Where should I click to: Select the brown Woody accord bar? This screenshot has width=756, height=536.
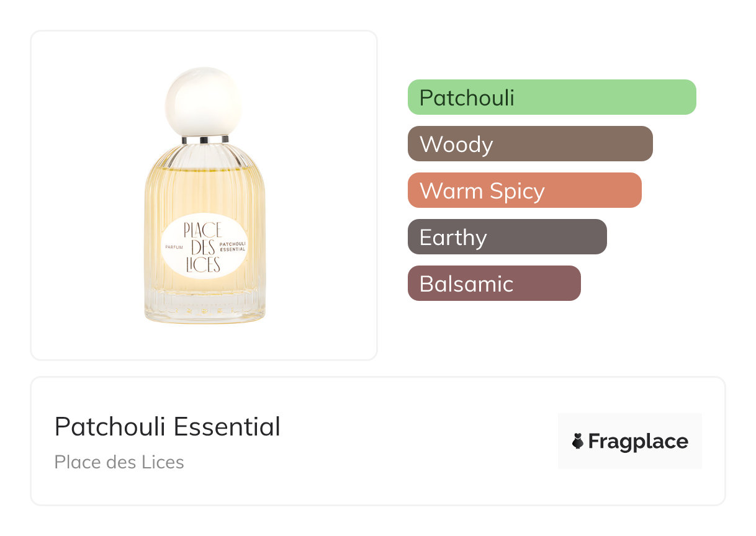(x=529, y=144)
